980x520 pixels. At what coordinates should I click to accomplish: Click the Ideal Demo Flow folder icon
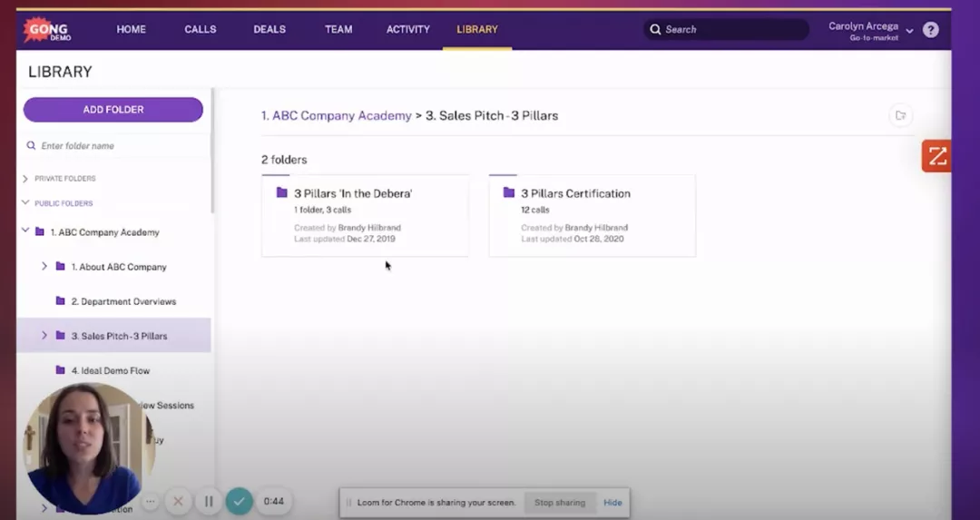click(x=61, y=370)
